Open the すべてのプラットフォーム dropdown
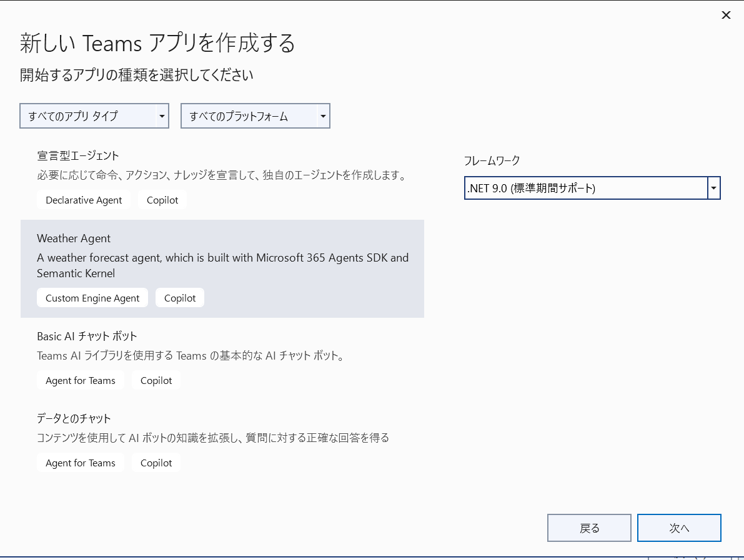This screenshot has width=744, height=560. 255,115
